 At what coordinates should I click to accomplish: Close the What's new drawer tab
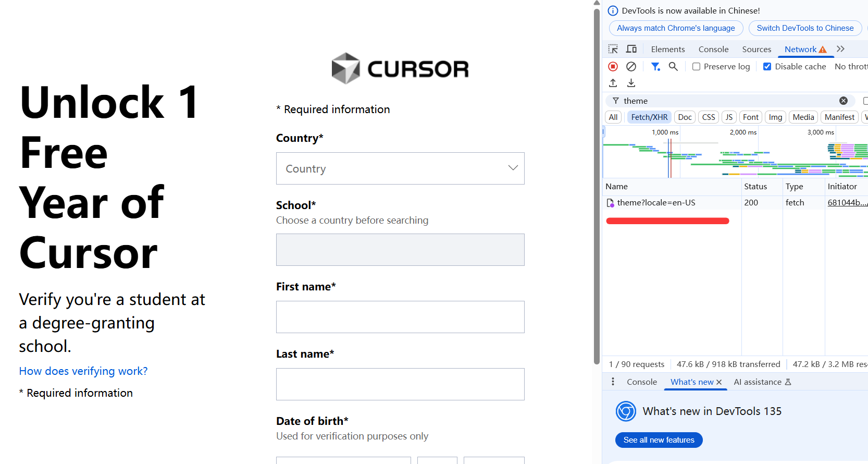coord(719,382)
